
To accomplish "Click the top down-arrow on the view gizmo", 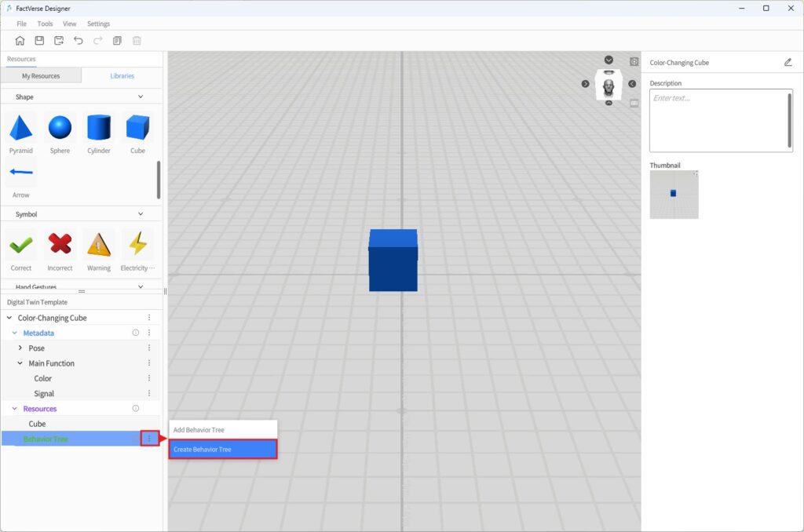I will click(x=608, y=60).
